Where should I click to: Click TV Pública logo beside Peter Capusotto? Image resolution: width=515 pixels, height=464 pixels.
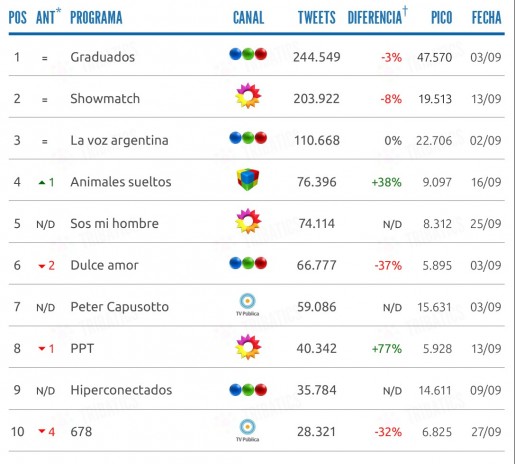(x=248, y=304)
